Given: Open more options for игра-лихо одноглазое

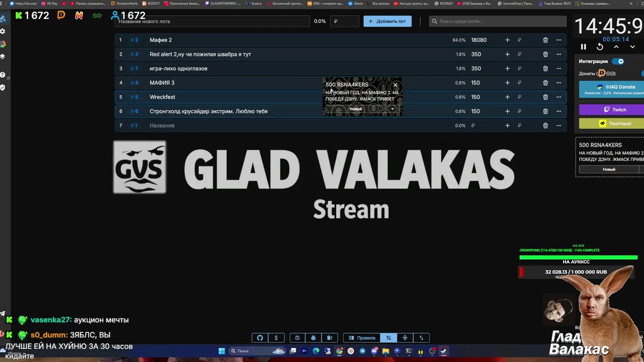Looking at the screenshot, I should coord(558,68).
